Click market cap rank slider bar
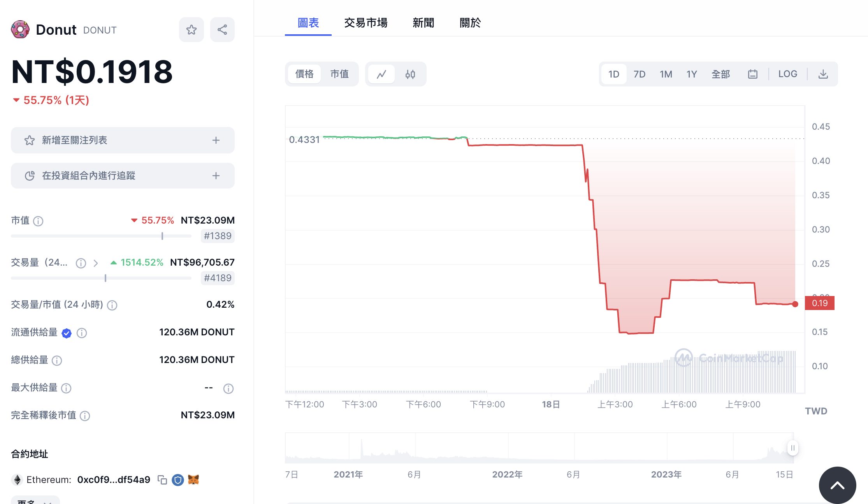The height and width of the screenshot is (504, 868). pyautogui.click(x=101, y=236)
